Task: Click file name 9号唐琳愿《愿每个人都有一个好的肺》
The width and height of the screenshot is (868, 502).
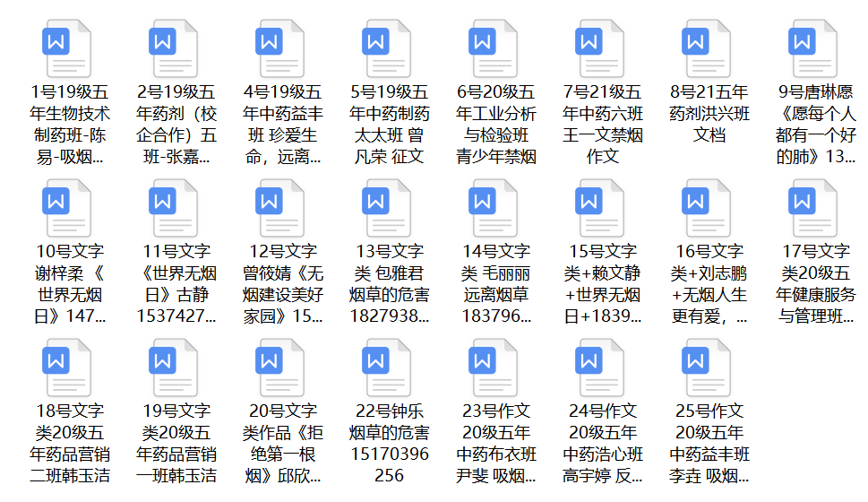Action: tap(816, 124)
